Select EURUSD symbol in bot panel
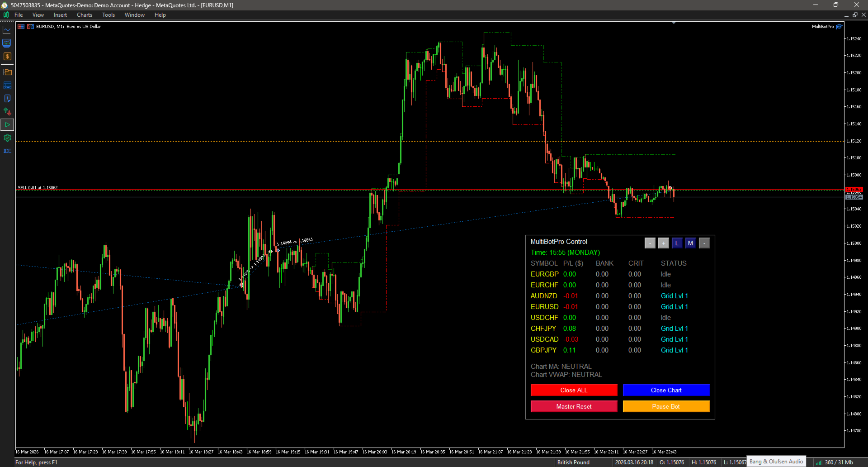Viewport: 868px width, 467px height. pos(544,307)
